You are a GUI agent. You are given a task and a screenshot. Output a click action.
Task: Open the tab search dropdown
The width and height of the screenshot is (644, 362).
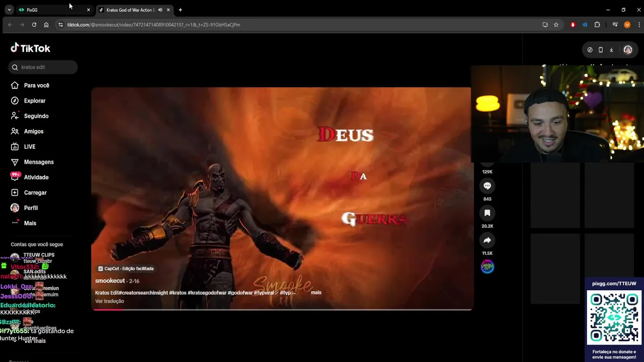point(9,10)
